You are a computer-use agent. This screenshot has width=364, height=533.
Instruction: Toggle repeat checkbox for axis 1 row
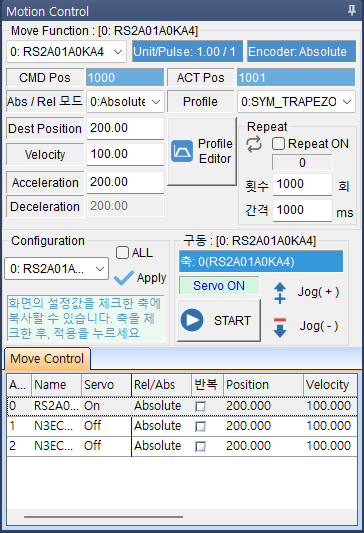[x=201, y=426]
